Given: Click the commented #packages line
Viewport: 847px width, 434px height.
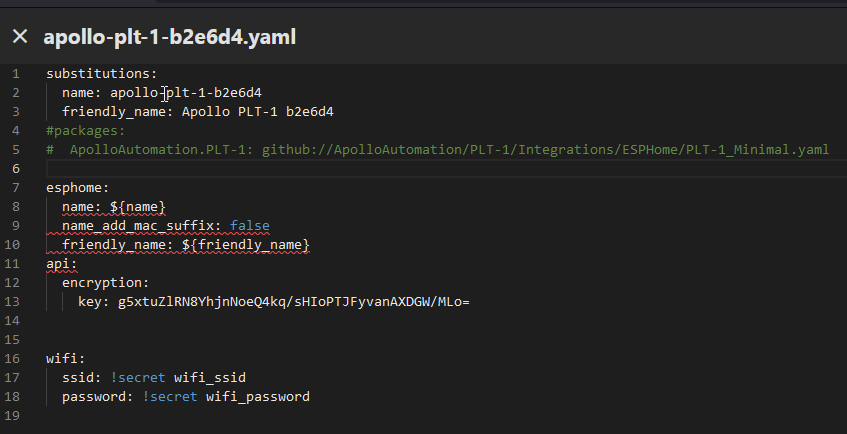Looking at the screenshot, I should pos(85,130).
